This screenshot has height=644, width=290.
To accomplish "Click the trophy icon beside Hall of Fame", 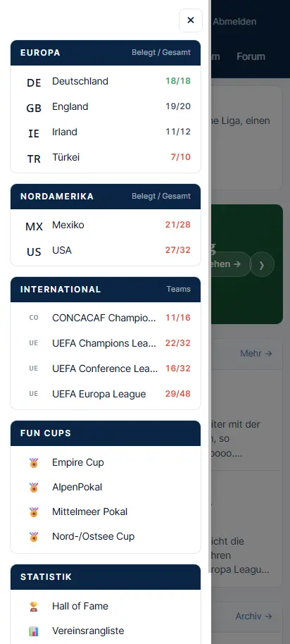I will click(x=34, y=606).
